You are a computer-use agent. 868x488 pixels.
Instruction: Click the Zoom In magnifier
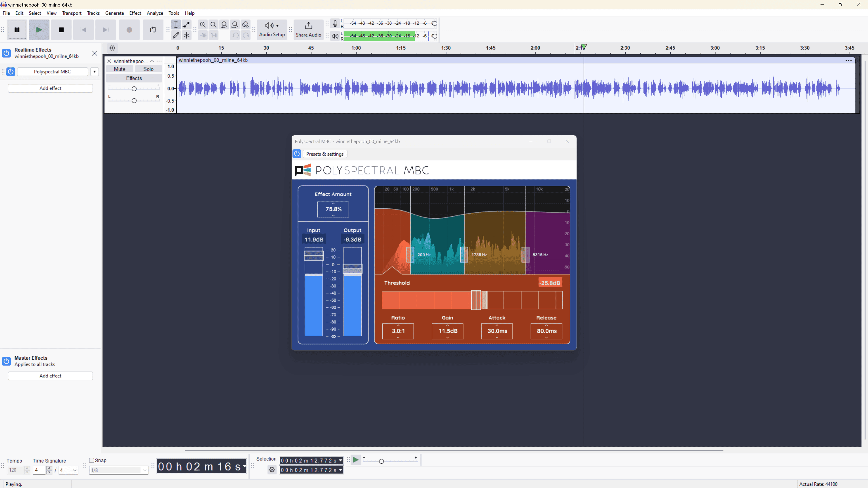click(x=203, y=25)
